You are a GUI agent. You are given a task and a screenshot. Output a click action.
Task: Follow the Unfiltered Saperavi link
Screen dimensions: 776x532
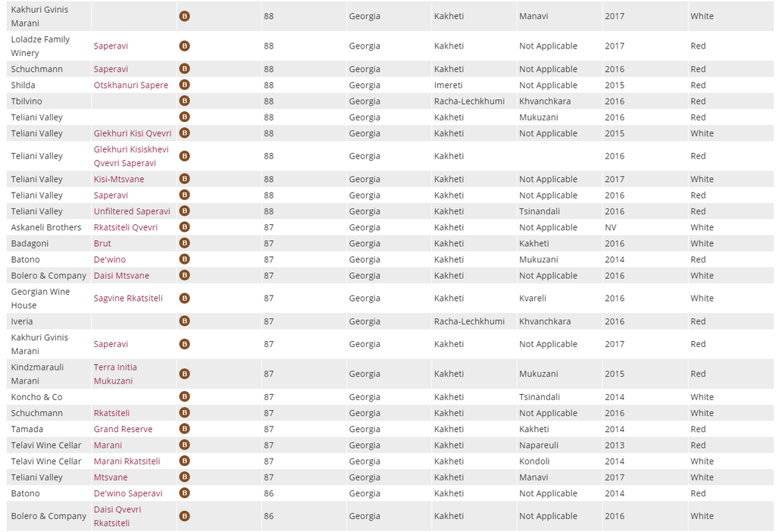click(132, 211)
